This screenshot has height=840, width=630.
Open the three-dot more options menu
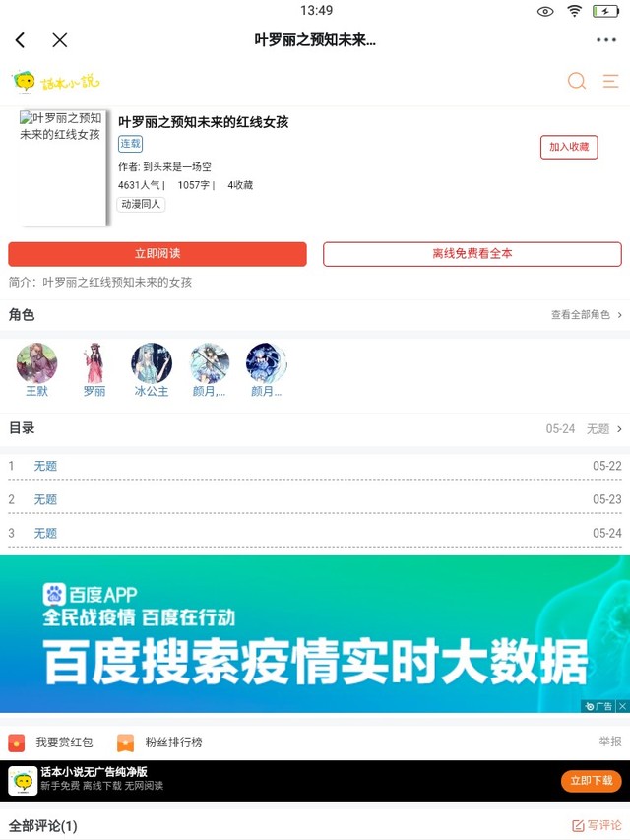tap(606, 40)
